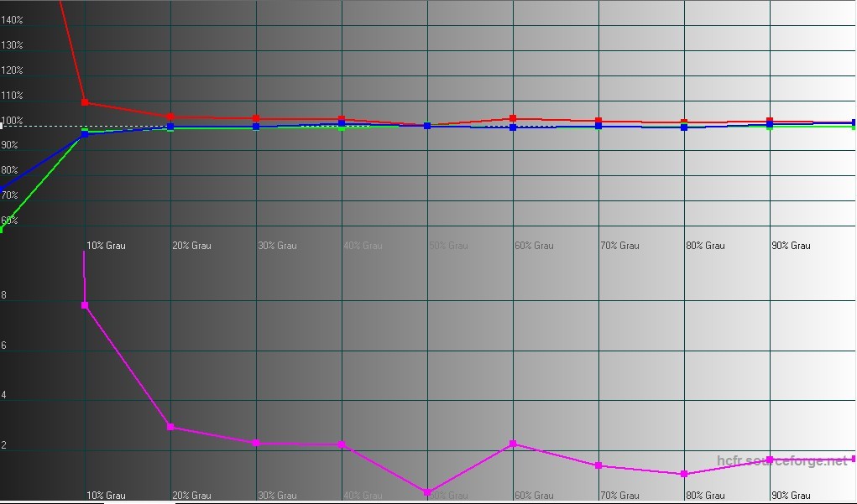Select the "8" label on the lower axis
The image size is (857, 504).
(4, 295)
